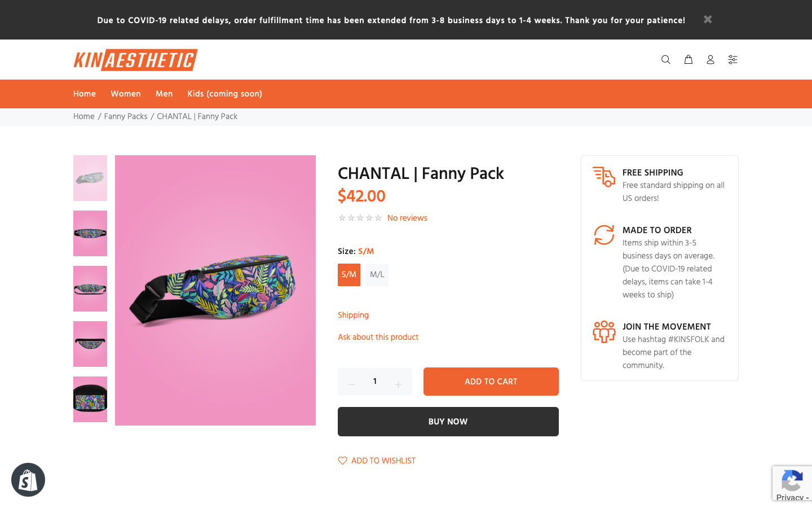Image resolution: width=812 pixels, height=508 pixels.
Task: Dismiss the COVID-19 announcement banner
Action: pos(708,20)
